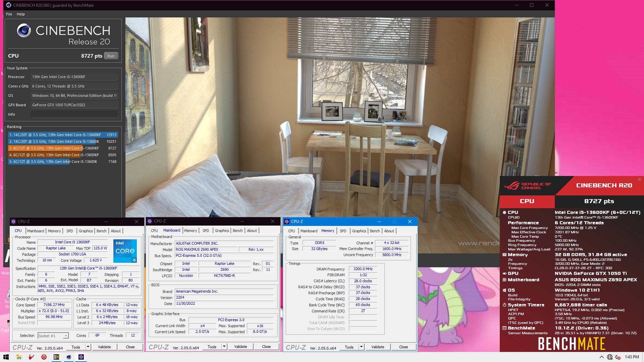The width and height of the screenshot is (644, 362).
Task: Open the Cinebench File menu
Action: coord(9,14)
